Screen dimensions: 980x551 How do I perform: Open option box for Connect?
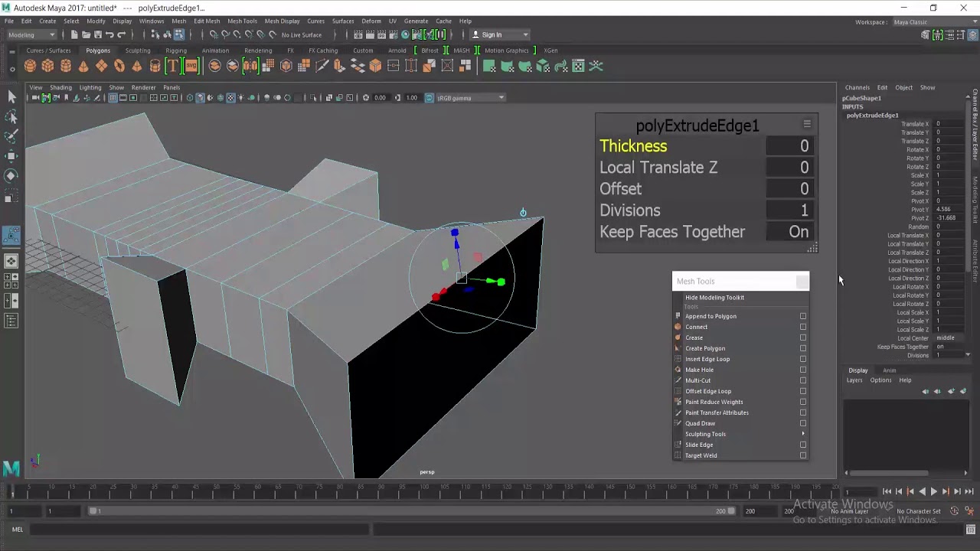(x=803, y=327)
